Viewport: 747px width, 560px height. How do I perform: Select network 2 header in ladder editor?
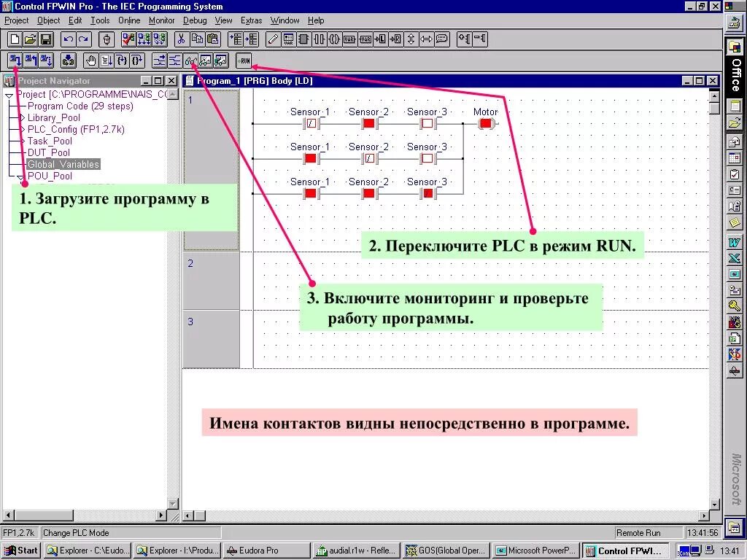[x=211, y=281]
